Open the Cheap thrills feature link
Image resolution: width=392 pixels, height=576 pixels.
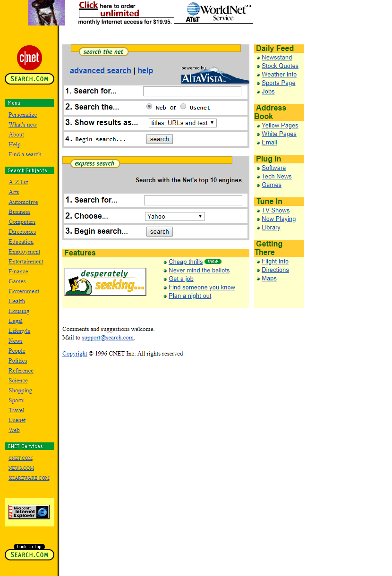point(186,262)
